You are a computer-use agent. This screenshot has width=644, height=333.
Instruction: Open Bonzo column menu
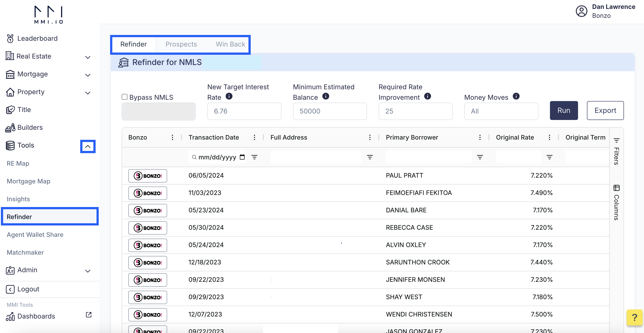172,137
